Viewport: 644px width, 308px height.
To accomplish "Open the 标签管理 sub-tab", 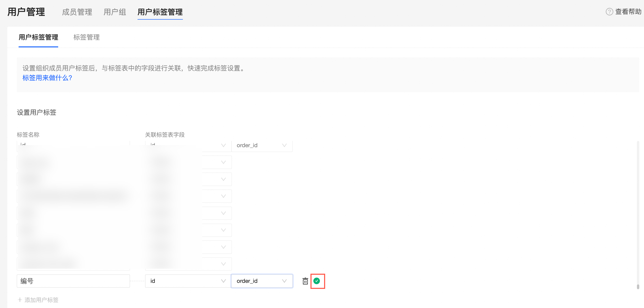I will (x=86, y=37).
